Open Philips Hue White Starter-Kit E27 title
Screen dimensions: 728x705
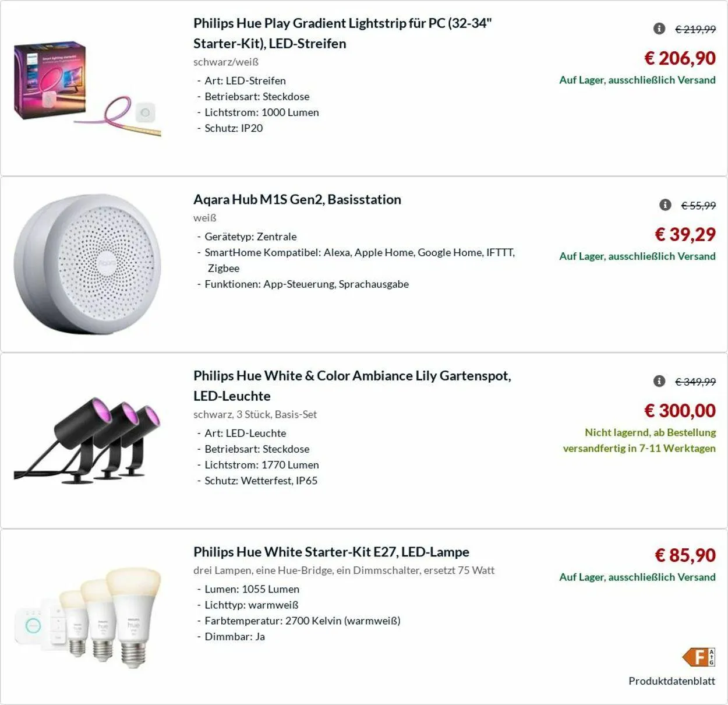tap(331, 552)
